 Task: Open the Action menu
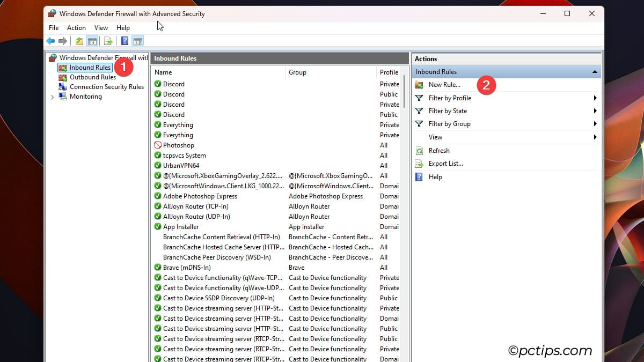(76, 27)
